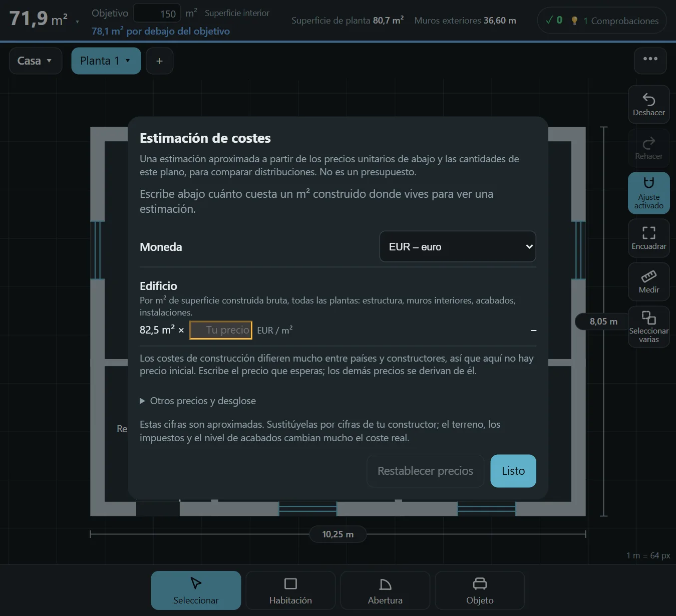This screenshot has width=676, height=616.
Task: Click the Rehacer redo icon
Action: tap(648, 143)
